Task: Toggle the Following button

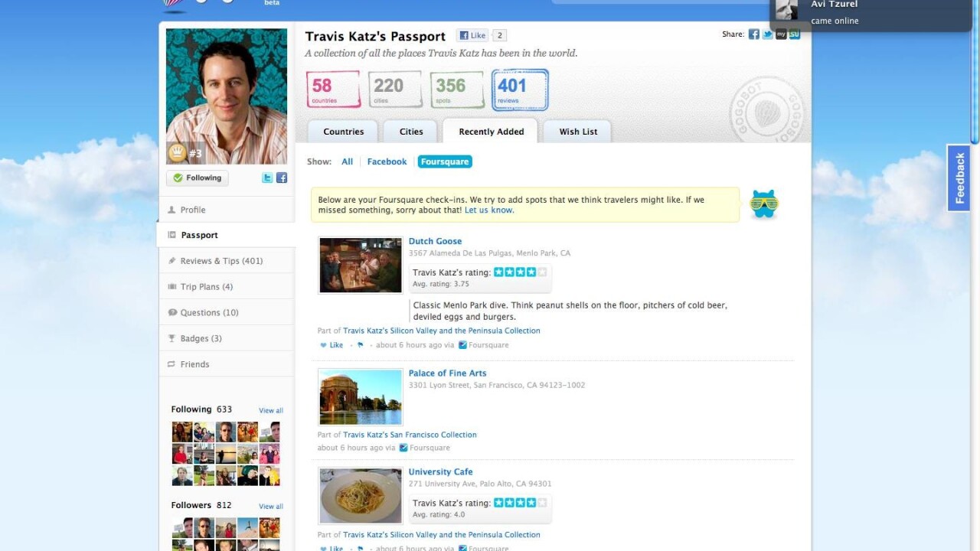Action: coord(197,178)
